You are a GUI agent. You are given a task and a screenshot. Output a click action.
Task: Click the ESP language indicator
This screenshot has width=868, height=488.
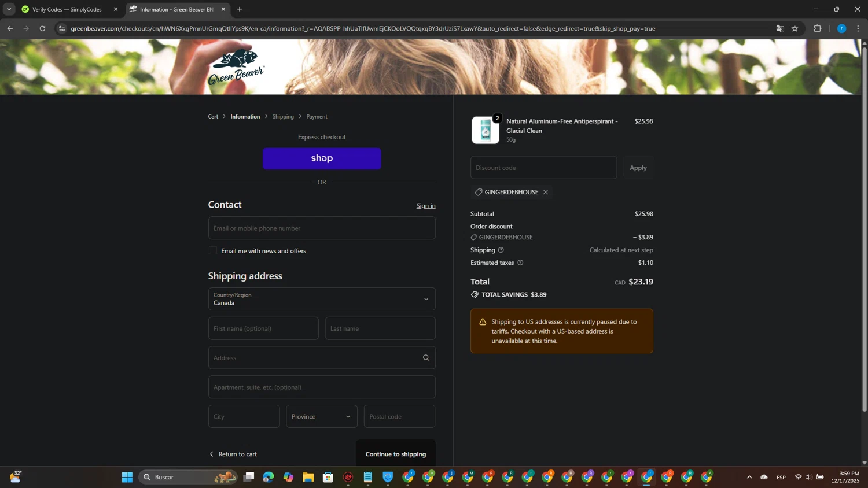click(x=781, y=477)
